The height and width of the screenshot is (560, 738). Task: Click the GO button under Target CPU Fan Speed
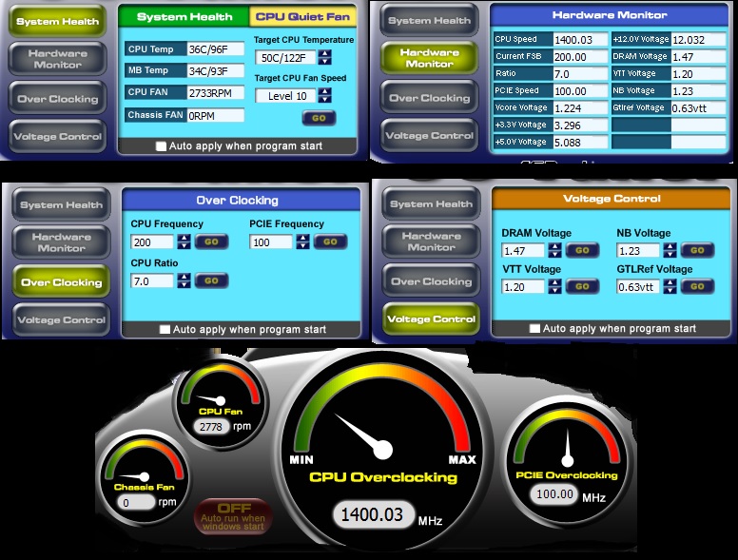click(x=319, y=118)
